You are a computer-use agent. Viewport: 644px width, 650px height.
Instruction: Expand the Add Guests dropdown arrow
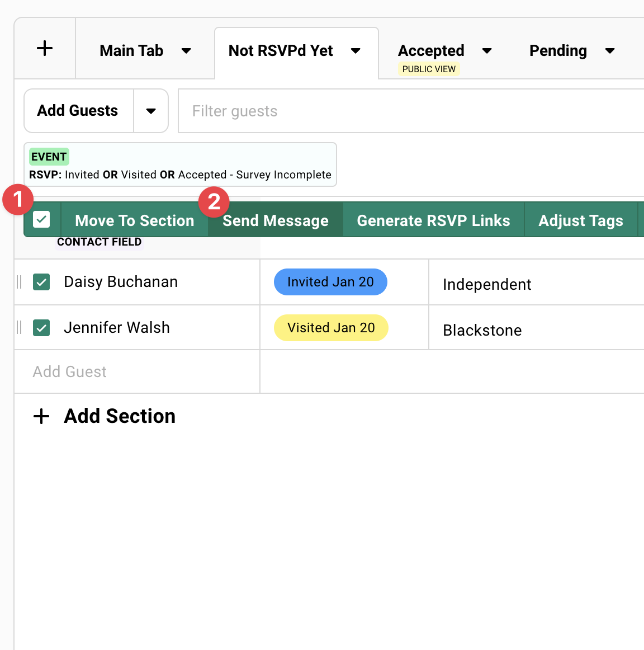pos(151,111)
